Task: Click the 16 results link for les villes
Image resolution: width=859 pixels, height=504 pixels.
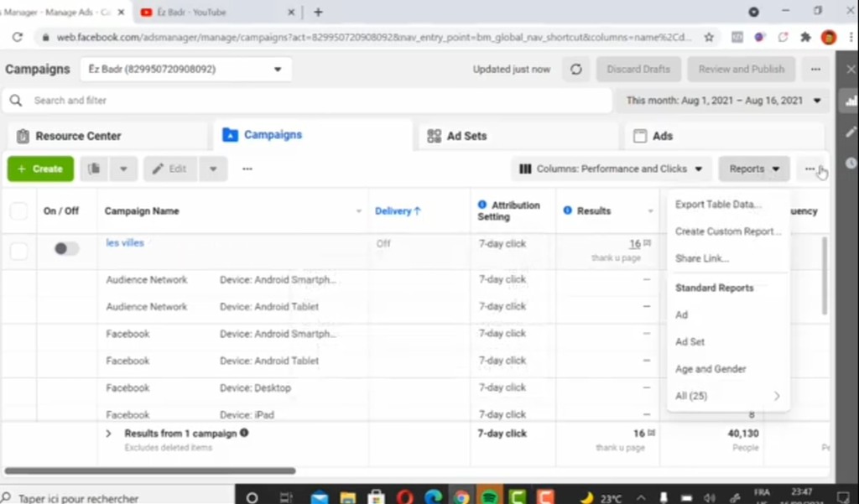Action: [x=635, y=244]
